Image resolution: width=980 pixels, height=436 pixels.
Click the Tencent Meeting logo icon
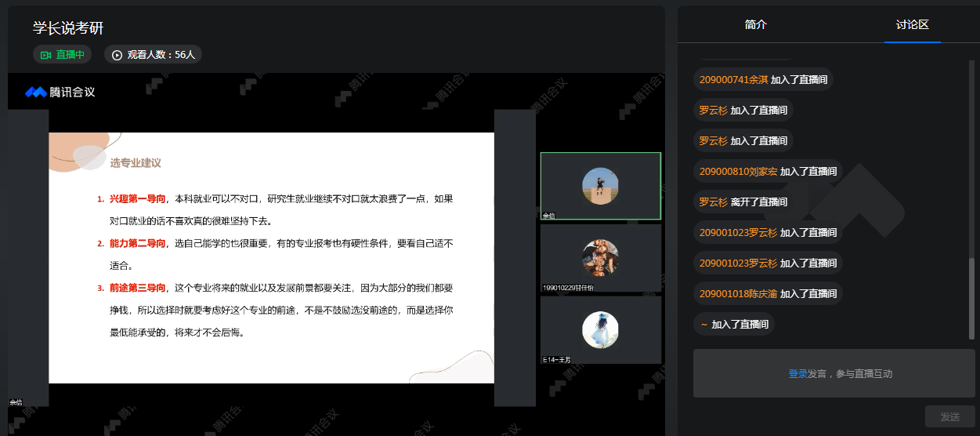coord(36,93)
